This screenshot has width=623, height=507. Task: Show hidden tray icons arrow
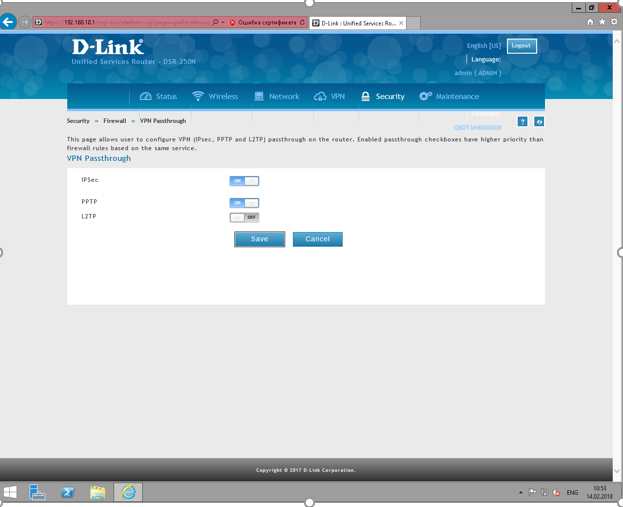pyautogui.click(x=520, y=493)
